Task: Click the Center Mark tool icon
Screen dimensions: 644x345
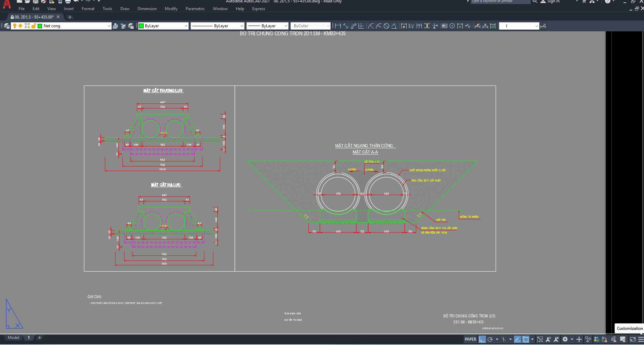Action: 452,26
